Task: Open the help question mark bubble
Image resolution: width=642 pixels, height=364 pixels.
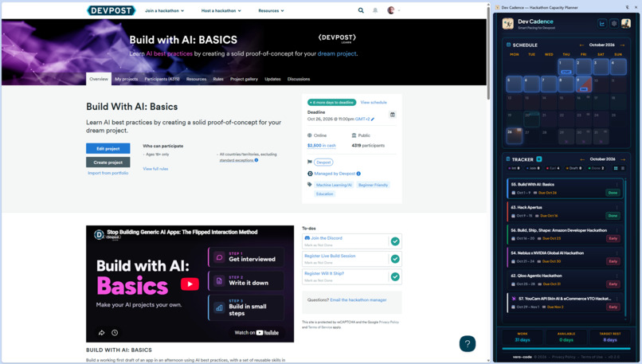Action: click(x=468, y=343)
